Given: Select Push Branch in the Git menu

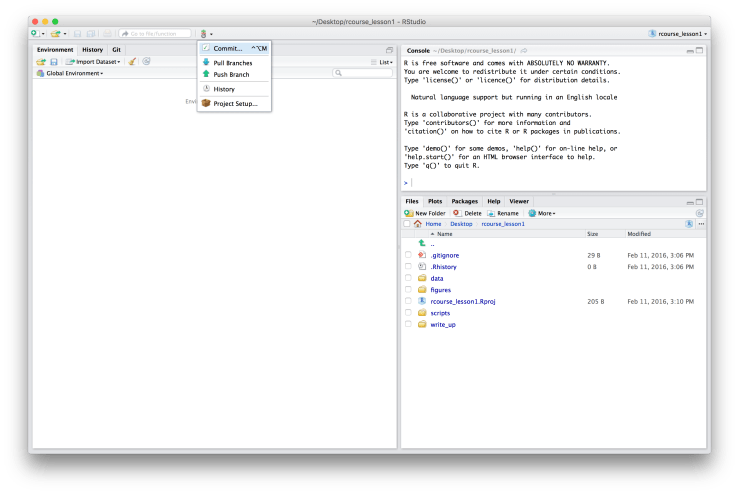Looking at the screenshot, I should pyautogui.click(x=234, y=74).
